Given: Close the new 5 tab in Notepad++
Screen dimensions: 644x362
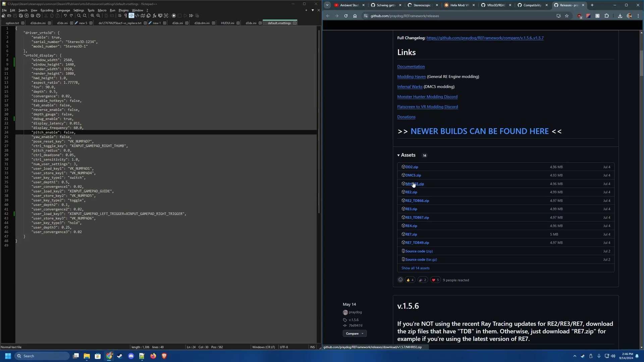Looking at the screenshot, I should coord(91,23).
